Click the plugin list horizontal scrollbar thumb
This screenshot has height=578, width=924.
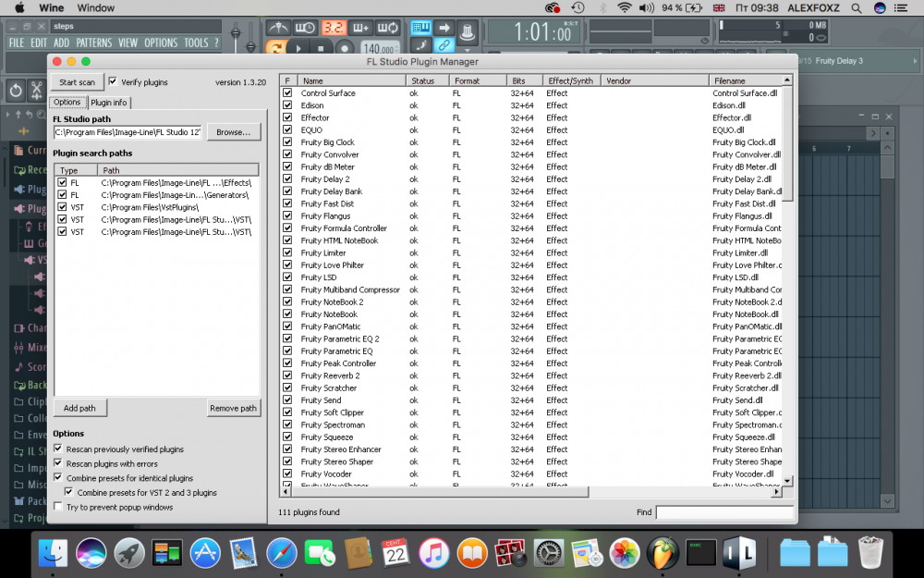440,491
